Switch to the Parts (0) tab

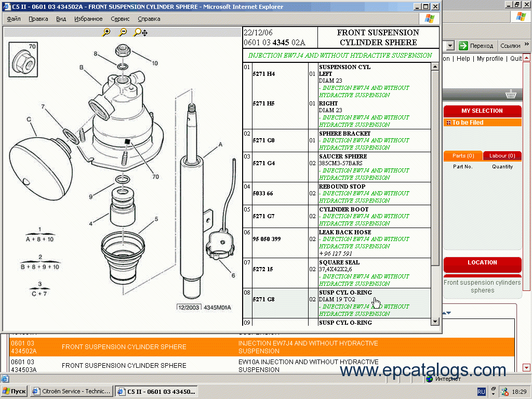[463, 156]
